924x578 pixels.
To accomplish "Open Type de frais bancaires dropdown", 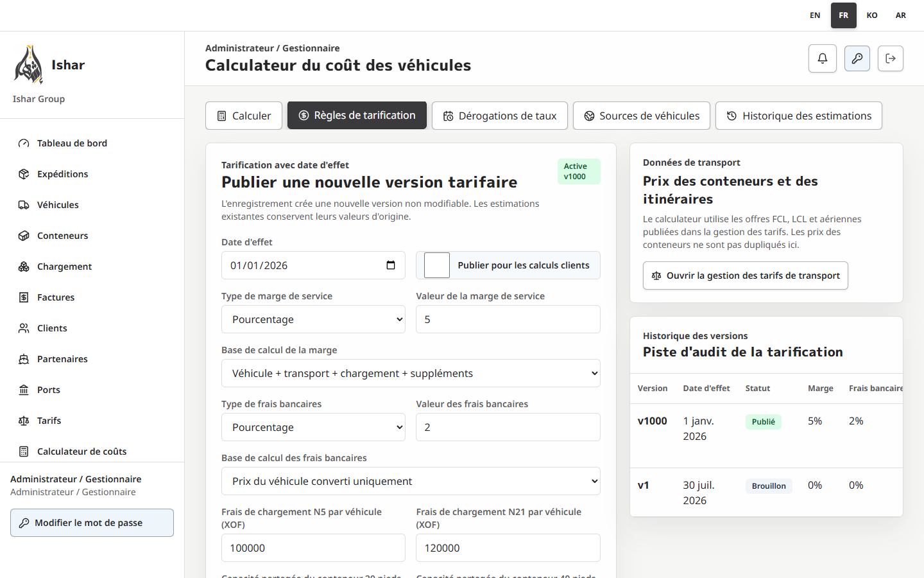I will (x=313, y=427).
